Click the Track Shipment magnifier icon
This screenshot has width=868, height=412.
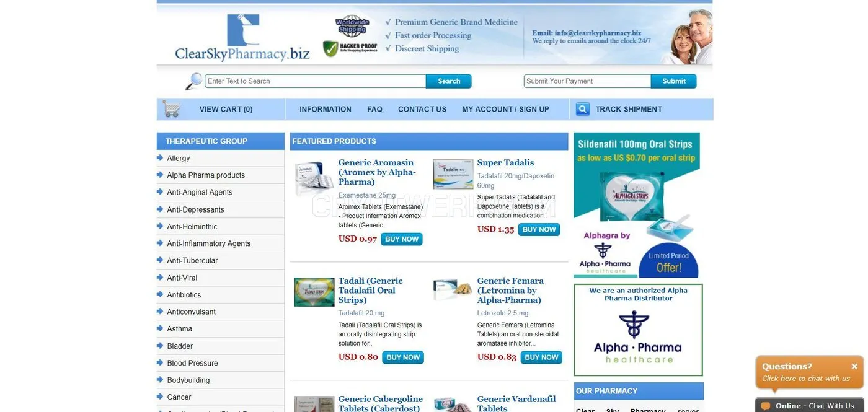[x=583, y=109]
